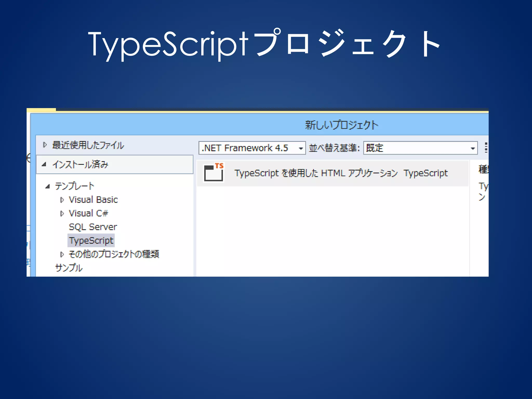Screen dimensions: 532x399
Task: Click the list view toggle icon beside sort dropdown
Action: [486, 148]
